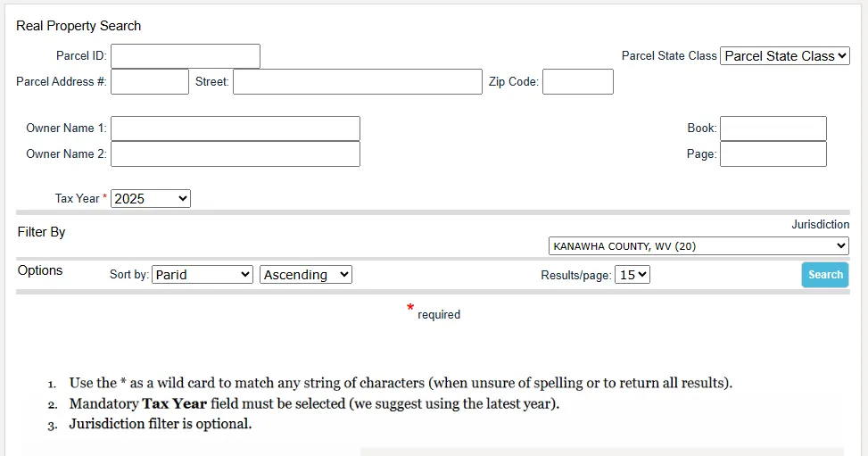
Task: Expand the Jurisdiction Kanawha County dropdown
Action: pos(699,246)
